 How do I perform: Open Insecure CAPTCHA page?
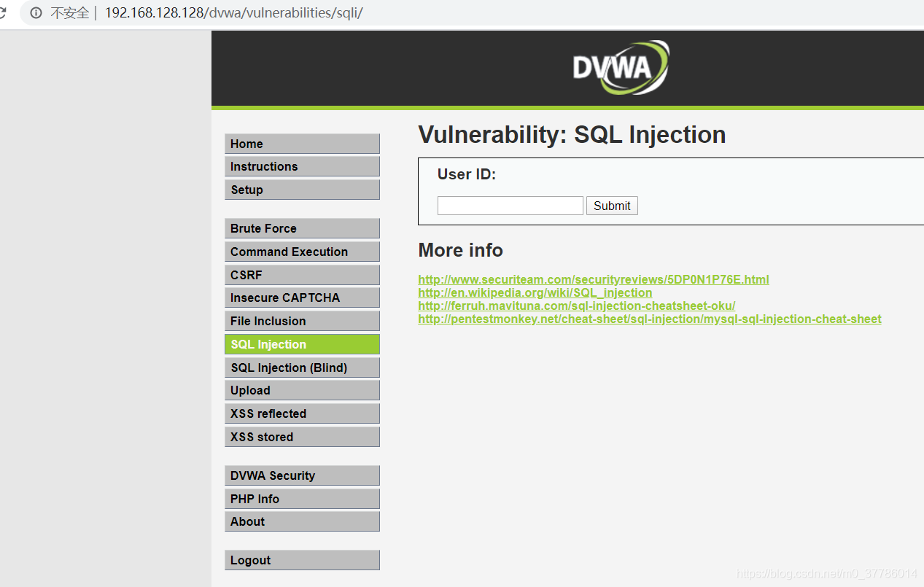click(302, 298)
